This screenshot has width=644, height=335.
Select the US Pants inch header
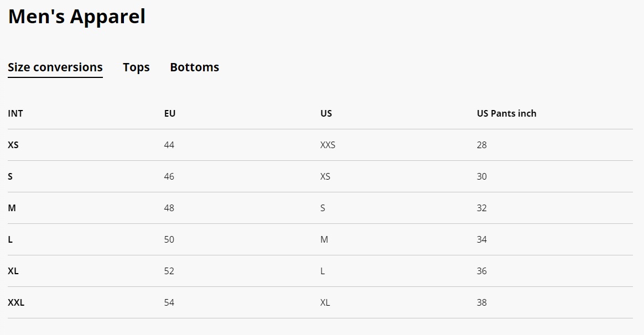pyautogui.click(x=506, y=113)
